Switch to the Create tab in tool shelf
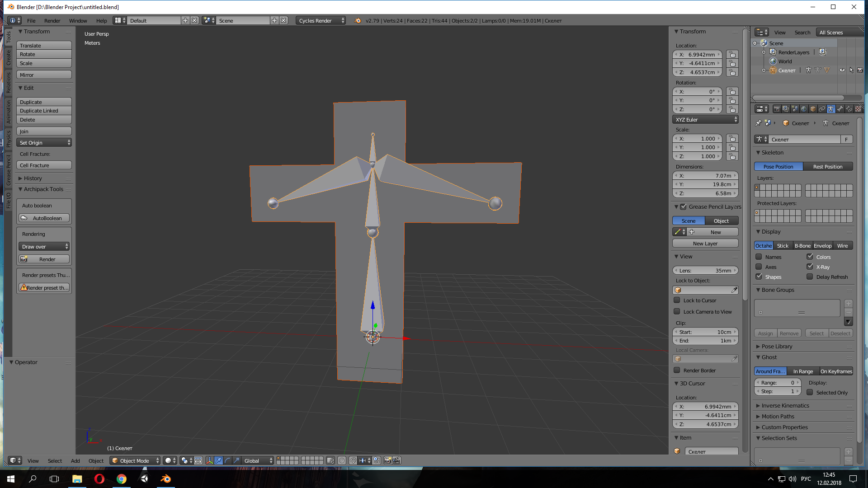The image size is (868, 488). pyautogui.click(x=8, y=57)
